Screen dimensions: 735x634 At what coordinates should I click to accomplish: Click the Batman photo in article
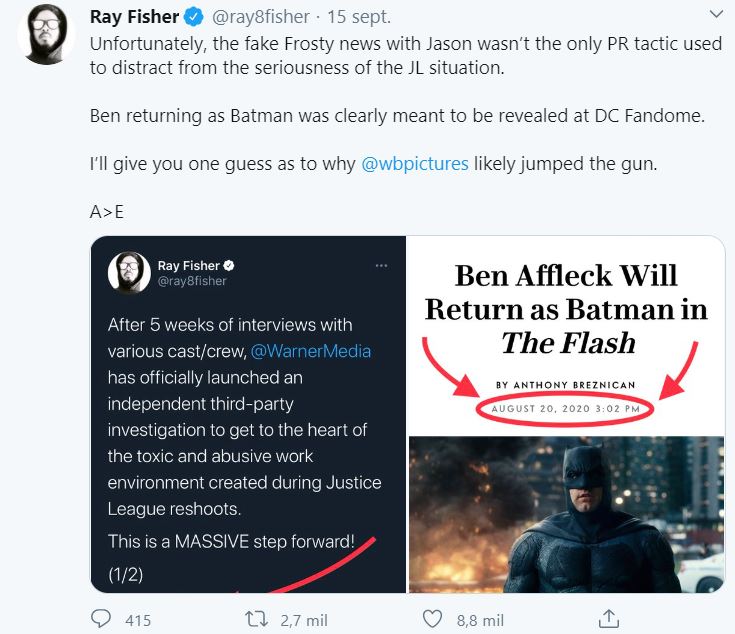[x=566, y=515]
